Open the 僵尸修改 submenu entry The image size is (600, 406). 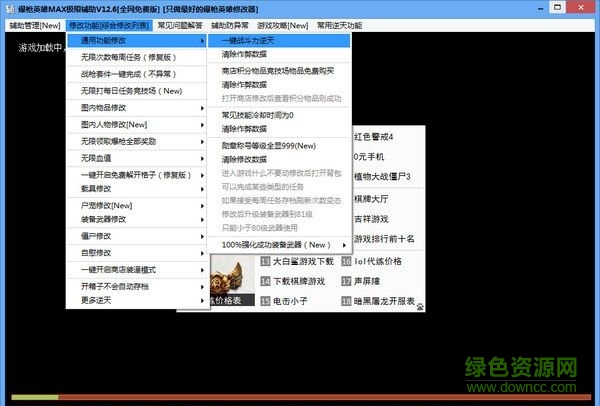point(137,236)
